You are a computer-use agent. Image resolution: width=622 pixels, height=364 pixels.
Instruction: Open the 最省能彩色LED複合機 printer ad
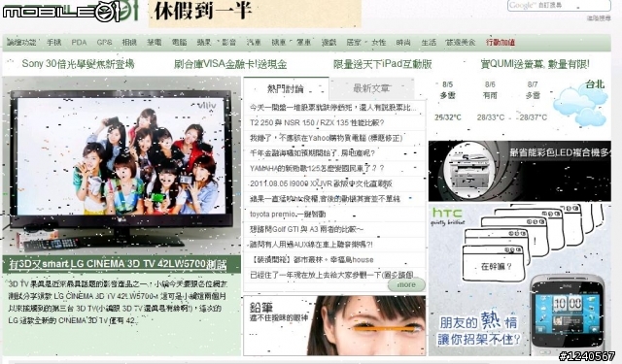click(x=520, y=171)
